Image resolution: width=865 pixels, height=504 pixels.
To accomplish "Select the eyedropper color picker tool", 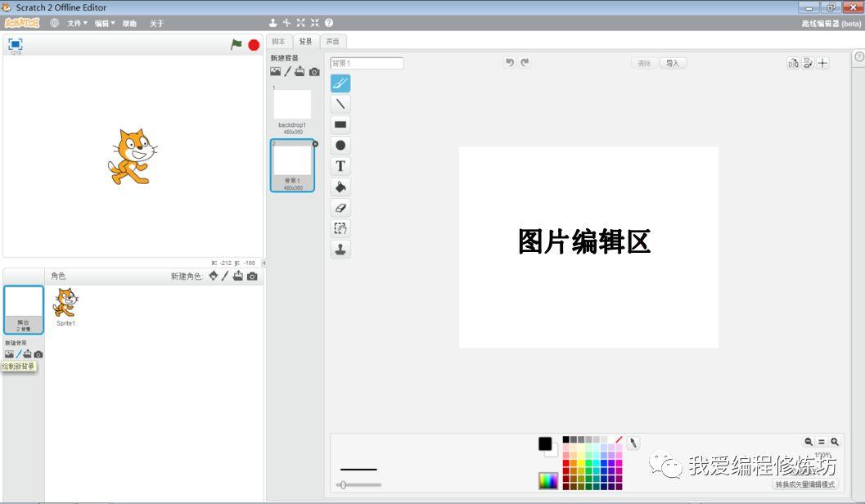I will (633, 443).
